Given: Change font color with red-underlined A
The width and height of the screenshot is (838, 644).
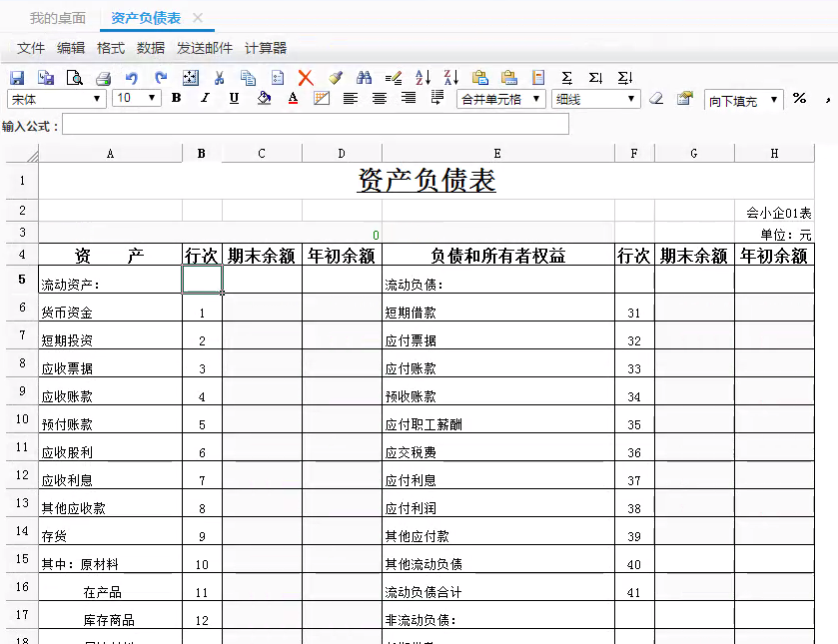Looking at the screenshot, I should 293,98.
